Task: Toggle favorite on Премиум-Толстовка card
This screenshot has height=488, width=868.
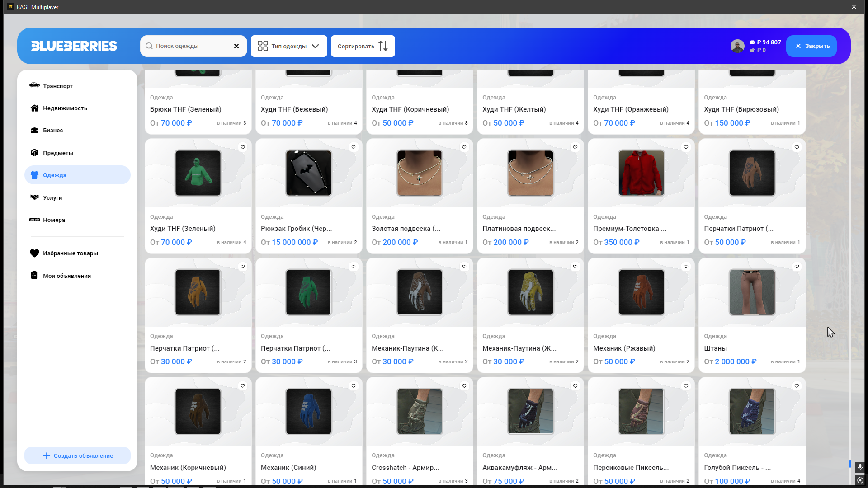Action: (686, 147)
